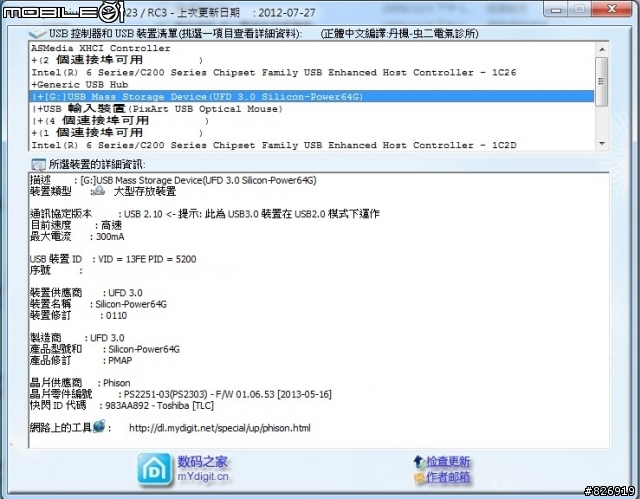This screenshot has width=640, height=499.
Task: Click the device list scrollbar thumb
Action: pos(602,82)
